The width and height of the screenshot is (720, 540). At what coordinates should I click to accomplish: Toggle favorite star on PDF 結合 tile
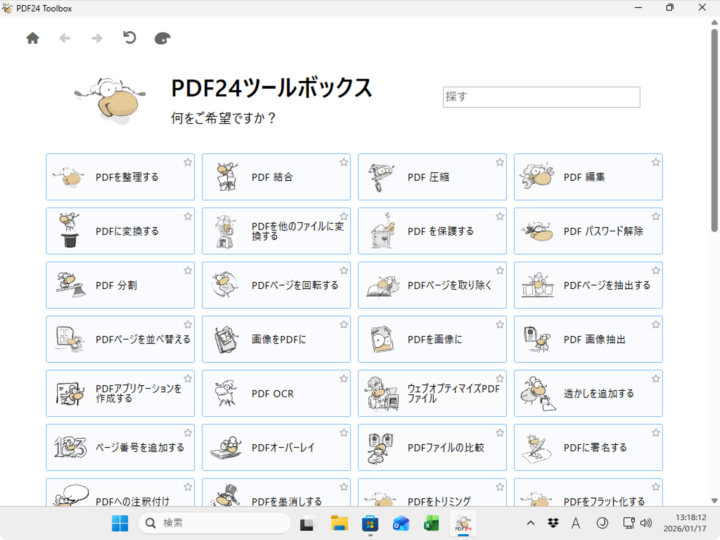tap(343, 162)
